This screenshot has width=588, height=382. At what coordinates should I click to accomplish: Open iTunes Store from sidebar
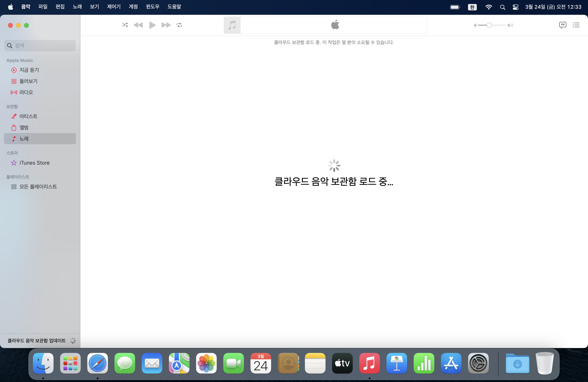tap(34, 163)
